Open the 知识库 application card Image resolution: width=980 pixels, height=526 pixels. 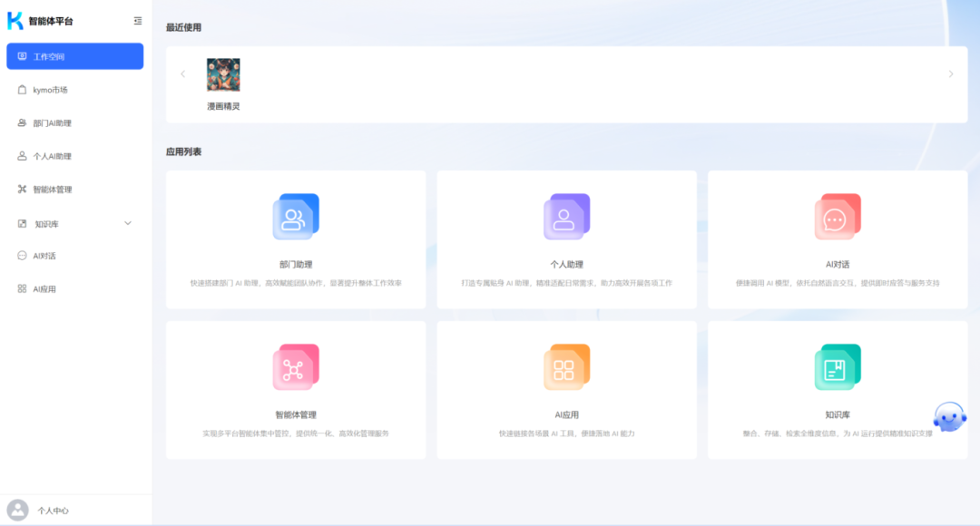pyautogui.click(x=837, y=388)
